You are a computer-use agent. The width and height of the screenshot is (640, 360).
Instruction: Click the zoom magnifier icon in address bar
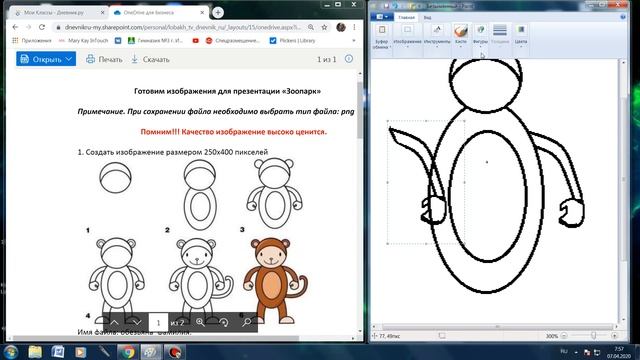[311, 27]
